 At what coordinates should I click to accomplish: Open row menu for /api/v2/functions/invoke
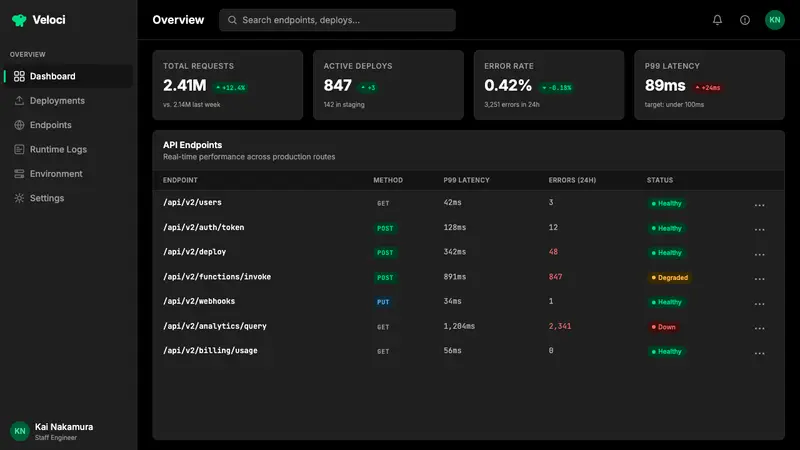pyautogui.click(x=759, y=279)
